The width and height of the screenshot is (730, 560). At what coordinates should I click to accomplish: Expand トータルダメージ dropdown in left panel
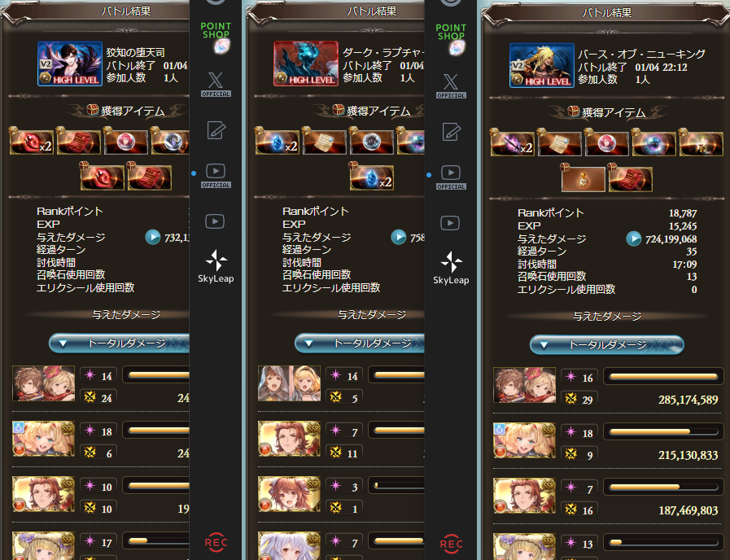click(119, 343)
